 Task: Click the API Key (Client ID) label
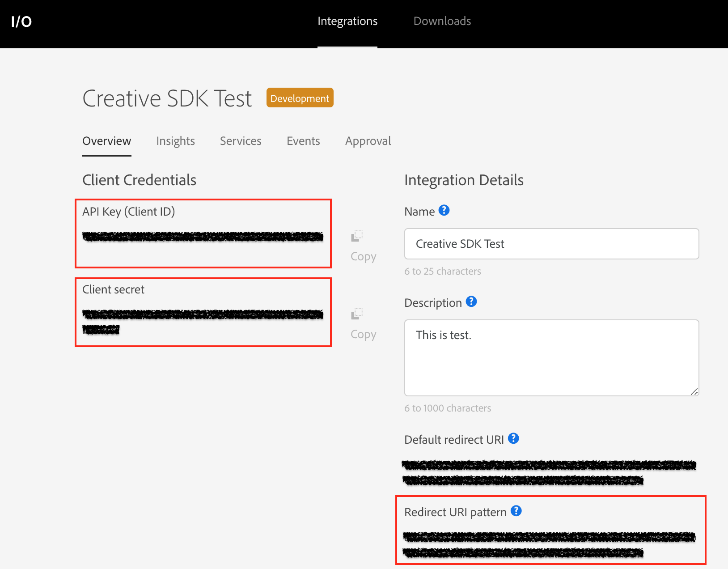click(x=129, y=212)
